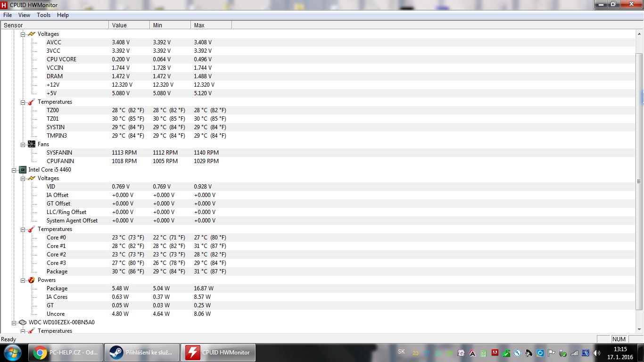Click the thermometer icon above Core #0
Image resolution: width=644 pixels, height=362 pixels.
tap(32, 229)
